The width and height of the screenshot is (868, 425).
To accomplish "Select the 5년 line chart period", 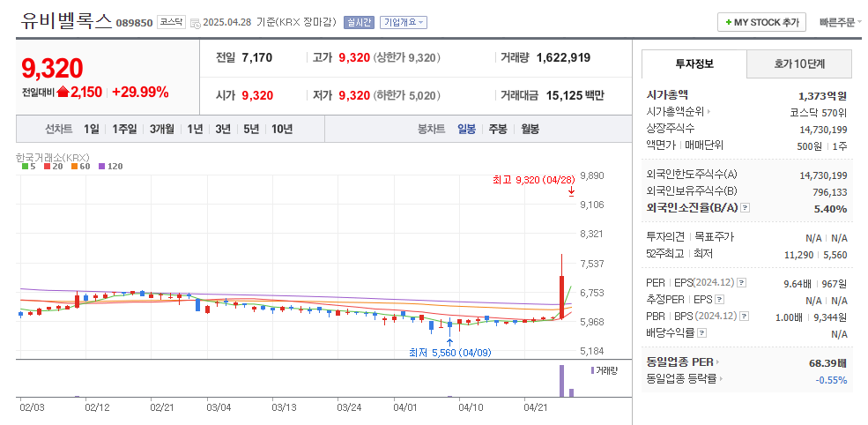I will pos(251,130).
